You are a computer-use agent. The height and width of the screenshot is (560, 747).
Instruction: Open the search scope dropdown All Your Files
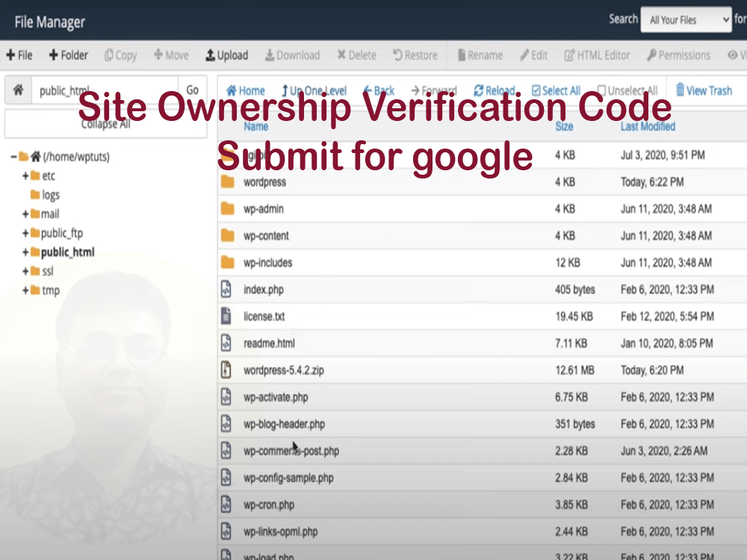(686, 20)
